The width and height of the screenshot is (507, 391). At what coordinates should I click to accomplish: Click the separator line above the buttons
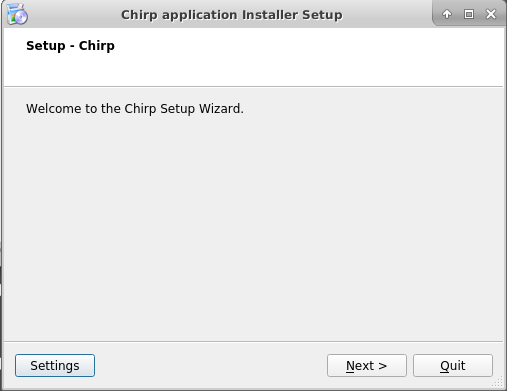[x=253, y=341]
